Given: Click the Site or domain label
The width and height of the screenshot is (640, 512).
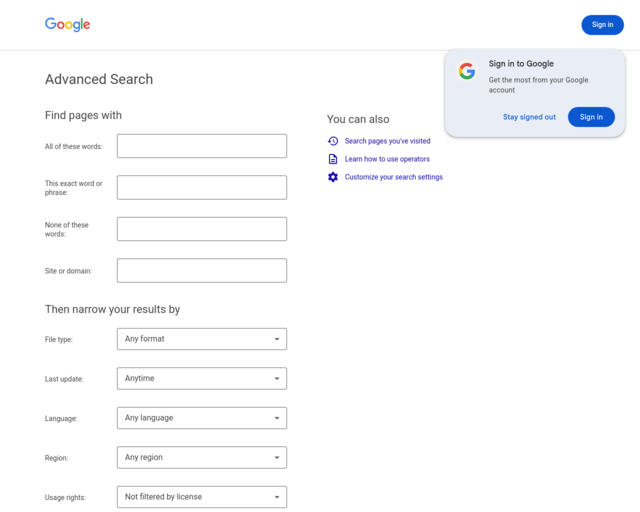Looking at the screenshot, I should (68, 271).
